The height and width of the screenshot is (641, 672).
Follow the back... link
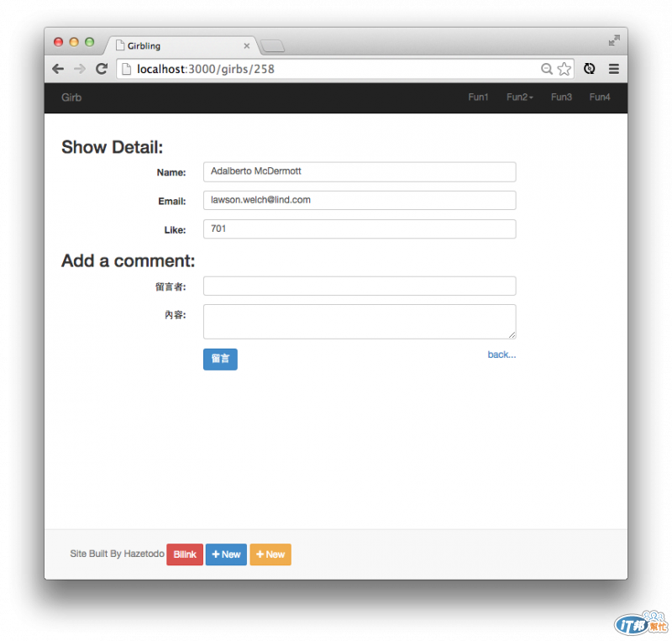(501, 355)
